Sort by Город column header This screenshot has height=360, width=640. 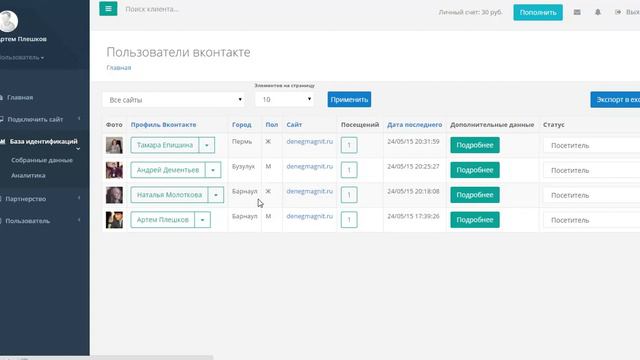click(x=242, y=124)
